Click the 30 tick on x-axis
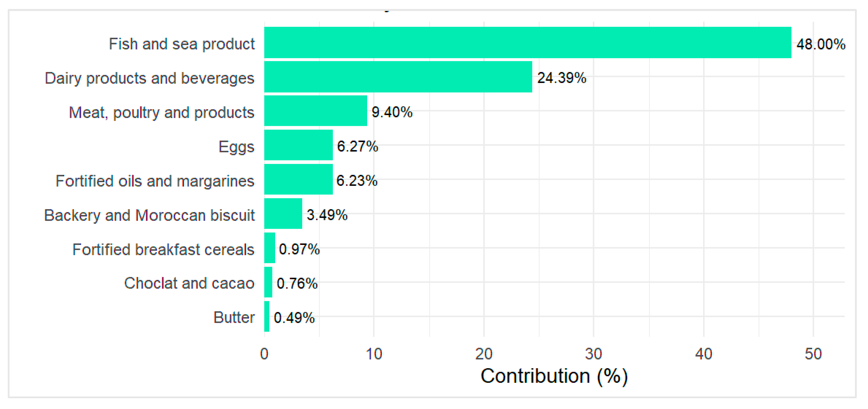868x409 pixels. point(593,354)
